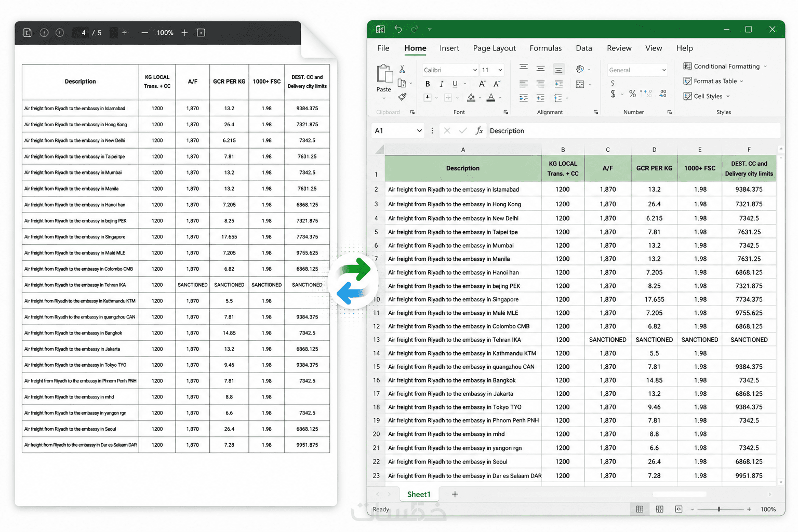Screen dimensions: 798x532
Task: Open Cell Styles dropdown
Action: coord(707,96)
